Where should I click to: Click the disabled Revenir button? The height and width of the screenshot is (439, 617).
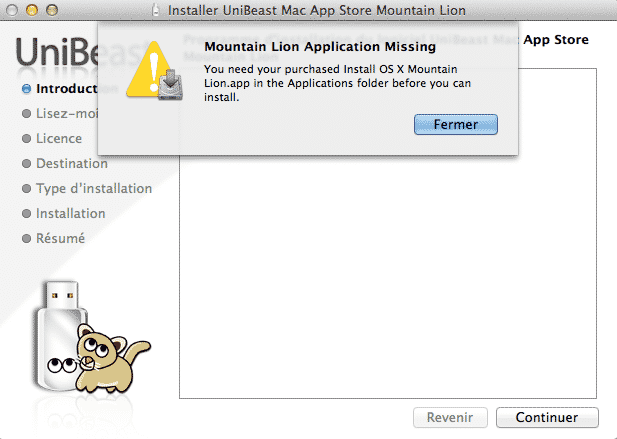[x=450, y=417]
